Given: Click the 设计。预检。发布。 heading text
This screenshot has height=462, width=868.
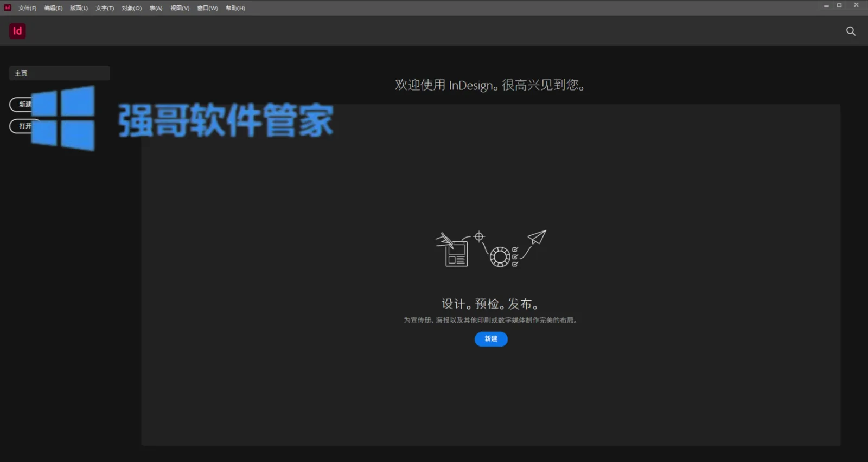Looking at the screenshot, I should coord(490,304).
